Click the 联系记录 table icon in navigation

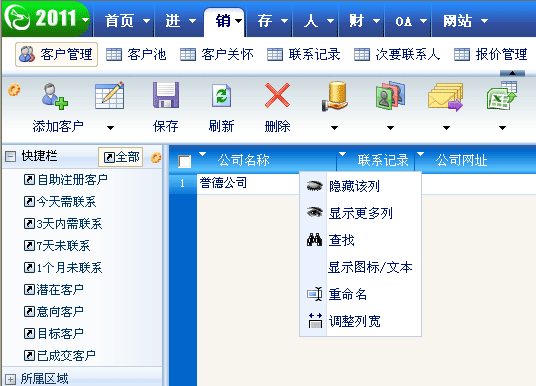(275, 54)
